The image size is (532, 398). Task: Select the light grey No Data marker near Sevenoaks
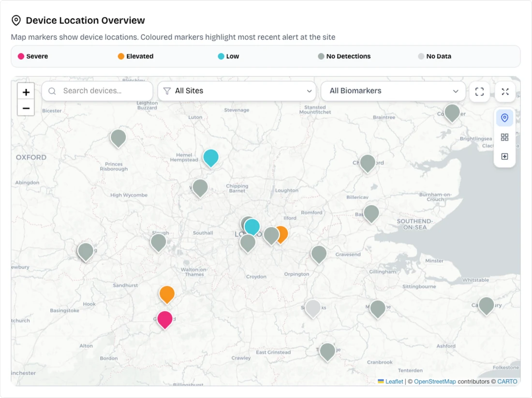(313, 309)
